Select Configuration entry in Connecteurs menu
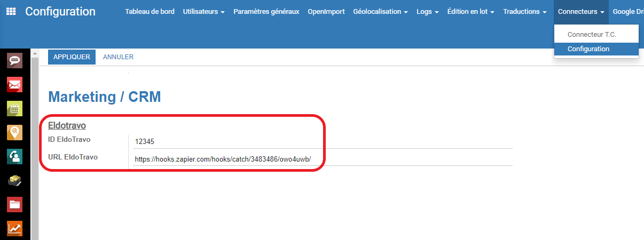644x240 pixels. pyautogui.click(x=596, y=49)
